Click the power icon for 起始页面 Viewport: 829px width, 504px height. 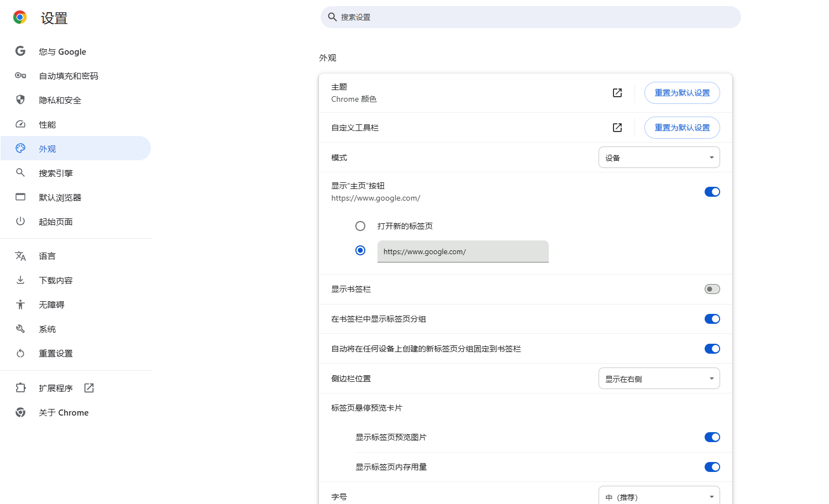point(20,222)
